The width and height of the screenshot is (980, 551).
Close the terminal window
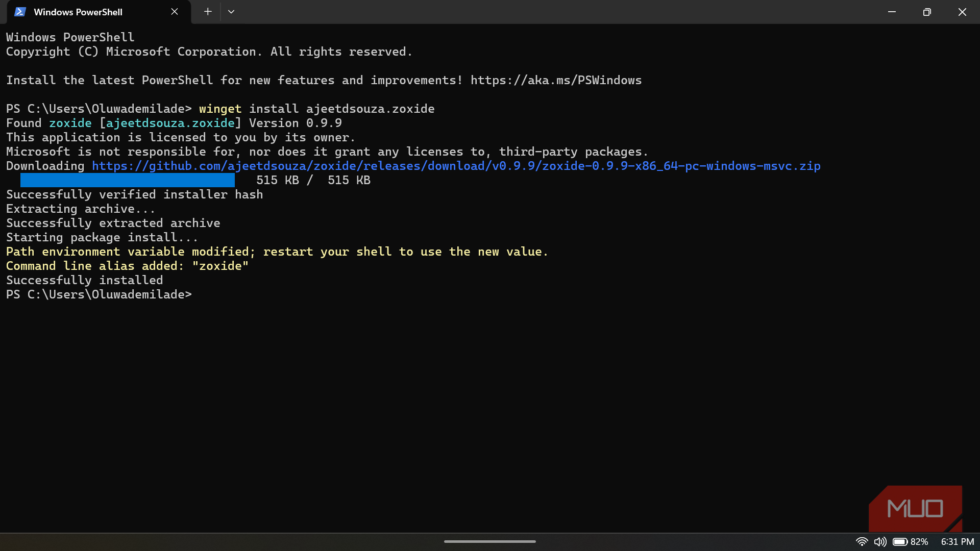pos(962,12)
